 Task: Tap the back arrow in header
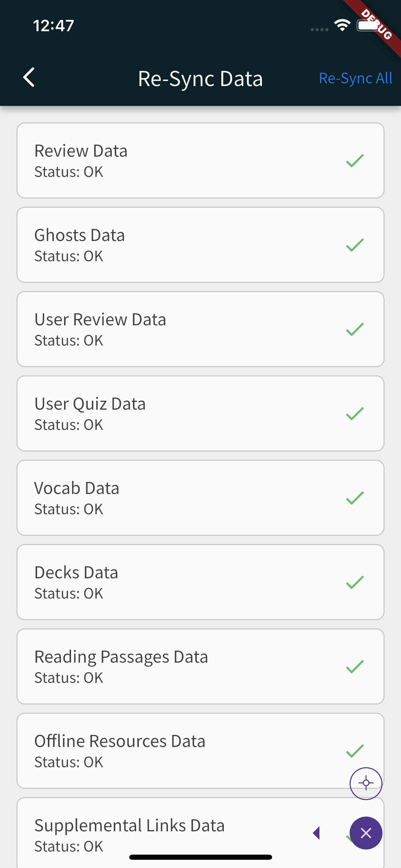click(29, 77)
